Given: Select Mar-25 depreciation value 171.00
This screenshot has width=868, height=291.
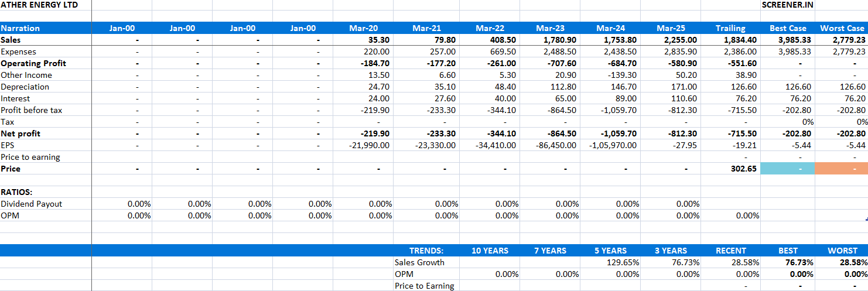Looking at the screenshot, I should click(686, 87).
